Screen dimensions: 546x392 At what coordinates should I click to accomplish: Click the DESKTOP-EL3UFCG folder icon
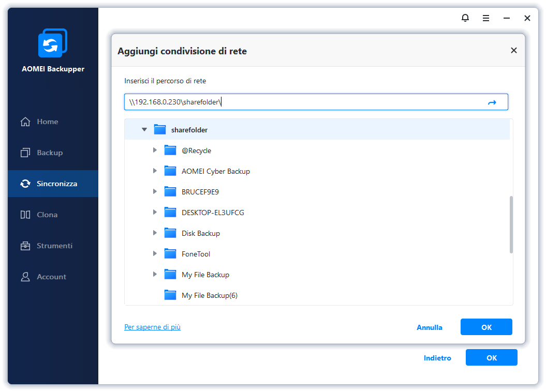click(170, 212)
